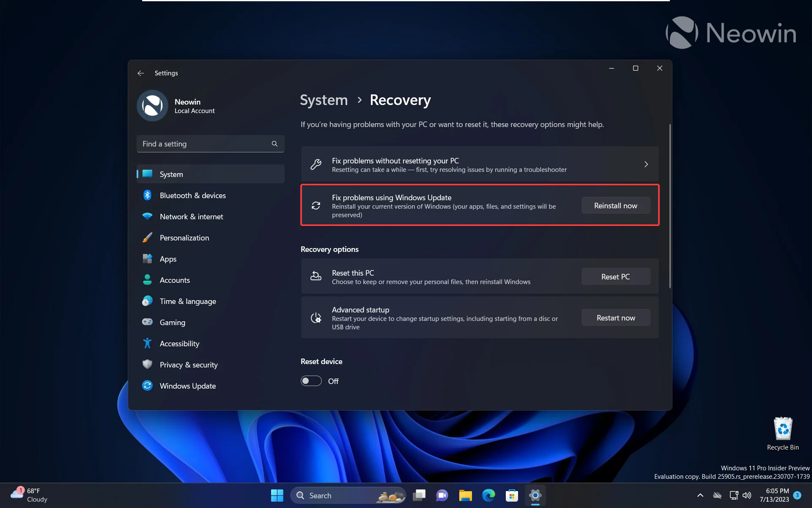Click Reset PC button in recovery options
Image resolution: width=812 pixels, height=508 pixels.
click(616, 276)
